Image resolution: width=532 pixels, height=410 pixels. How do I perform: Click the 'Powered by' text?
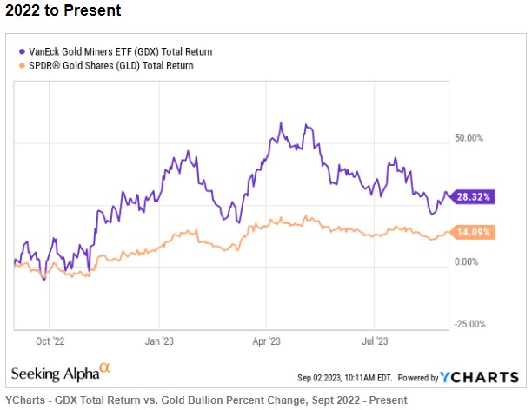click(x=418, y=378)
